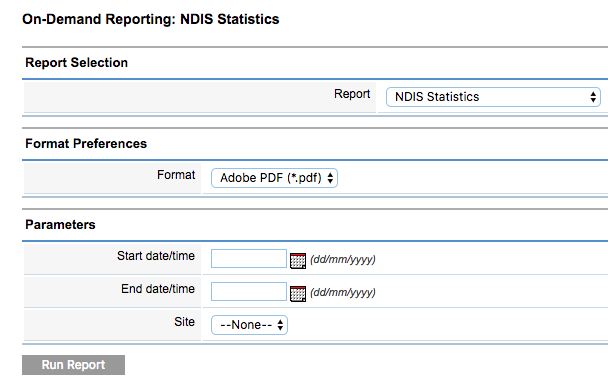Select the End date/time label

tap(158, 289)
